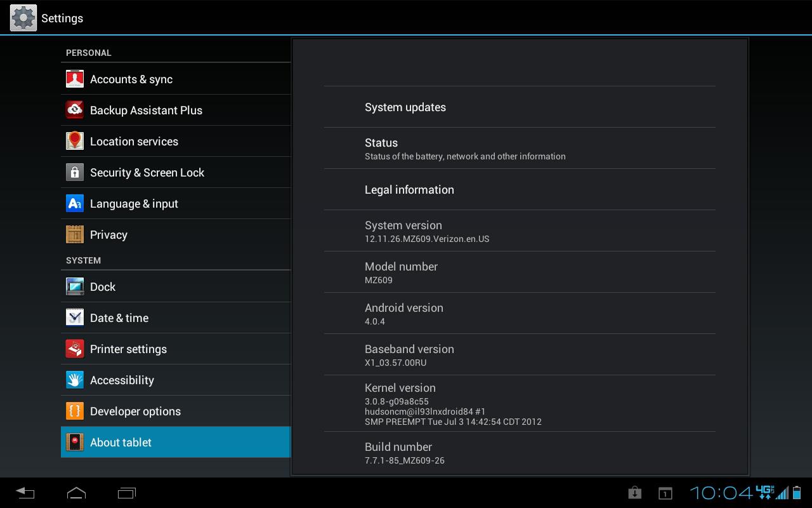Tap the Model number entry
Viewport: 812px width, 508px height.
coord(520,272)
